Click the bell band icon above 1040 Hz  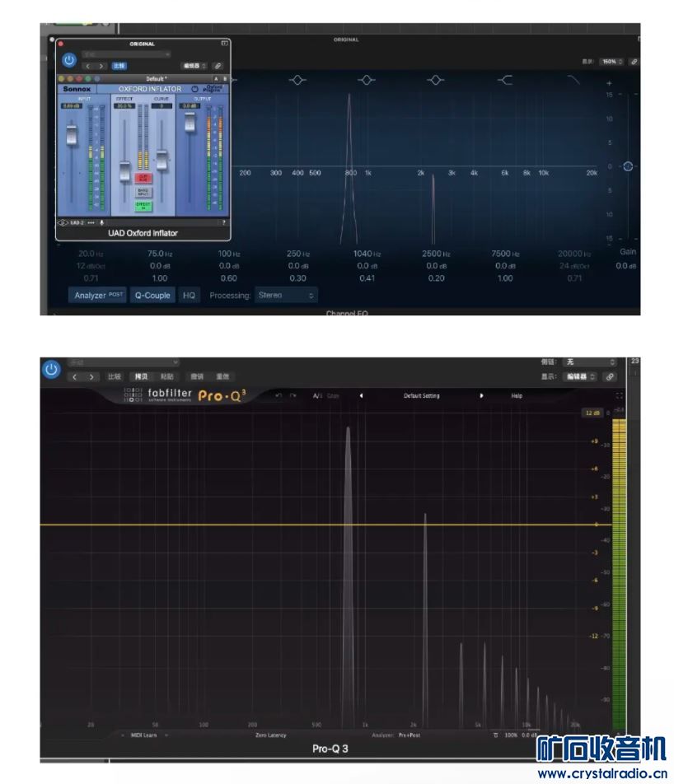pos(367,80)
